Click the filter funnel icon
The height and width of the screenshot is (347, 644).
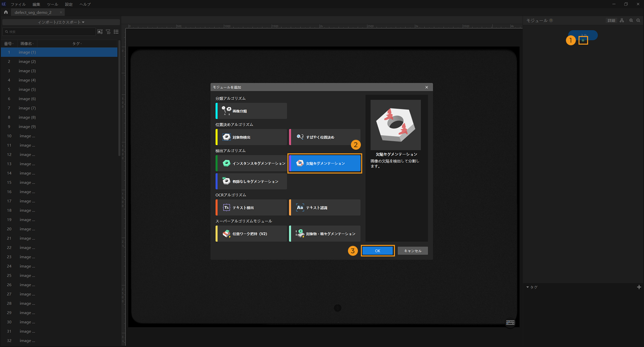coord(108,32)
